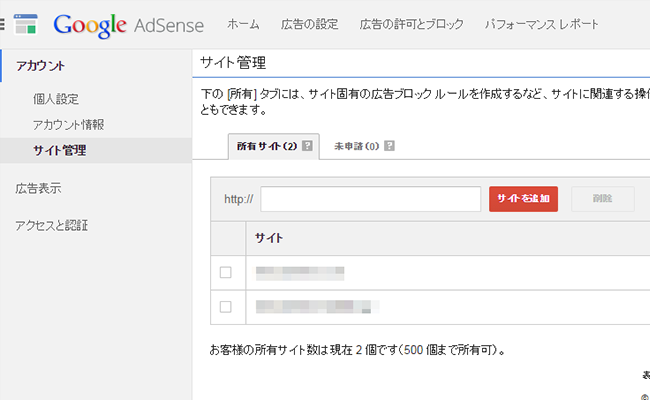The image size is (650, 400).
Task: Open the 広告の設定 menu
Action: 310,24
